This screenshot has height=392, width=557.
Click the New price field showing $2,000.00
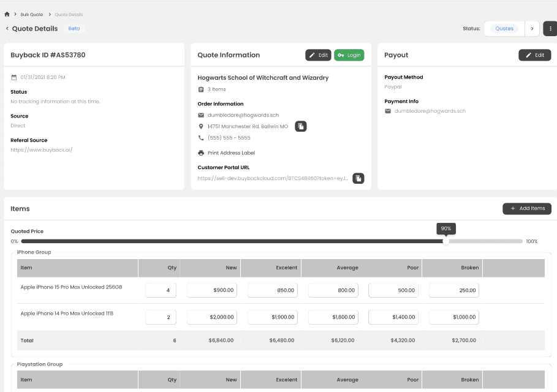pos(212,317)
